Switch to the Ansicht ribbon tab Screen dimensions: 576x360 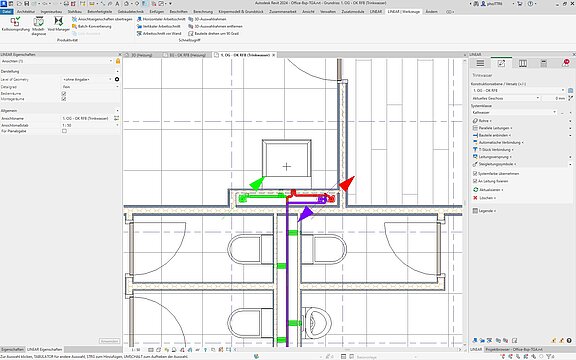[x=308, y=12]
